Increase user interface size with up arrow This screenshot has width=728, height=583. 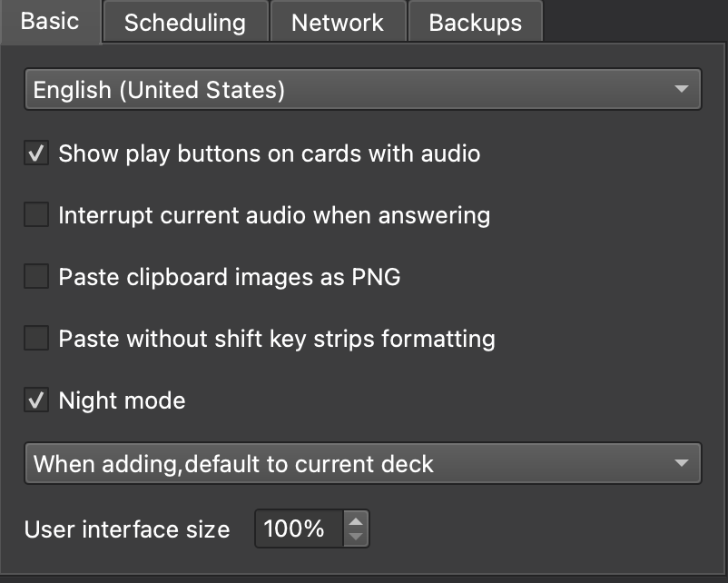(x=356, y=520)
